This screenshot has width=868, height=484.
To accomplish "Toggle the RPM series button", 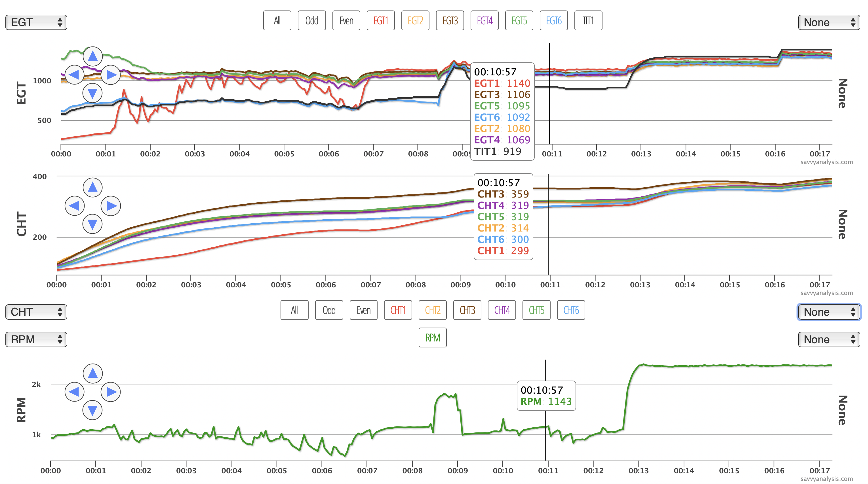I will coord(433,337).
